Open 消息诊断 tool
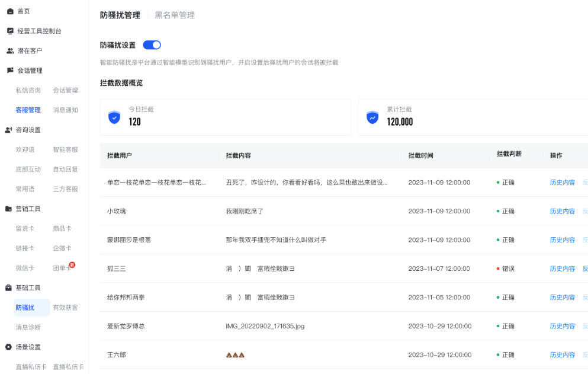 (x=28, y=327)
